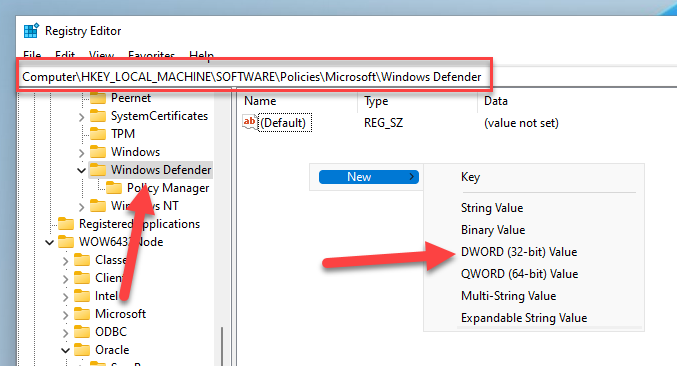Image resolution: width=677 pixels, height=366 pixels.
Task: Choose String Value from the submenu
Action: pyautogui.click(x=492, y=208)
